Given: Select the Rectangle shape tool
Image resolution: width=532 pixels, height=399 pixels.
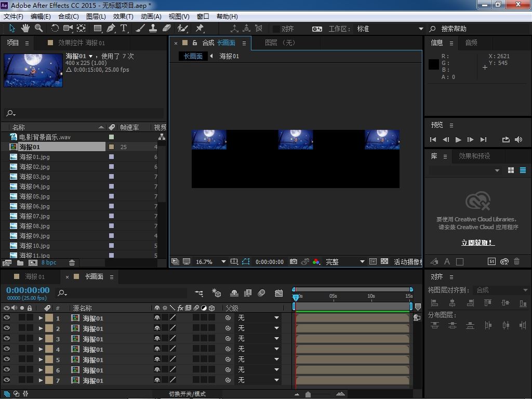Looking at the screenshot, I should [x=98, y=29].
